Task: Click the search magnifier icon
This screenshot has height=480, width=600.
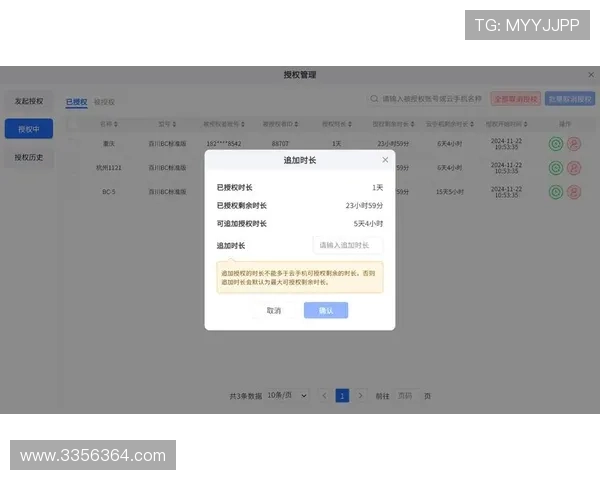Action: [x=374, y=99]
